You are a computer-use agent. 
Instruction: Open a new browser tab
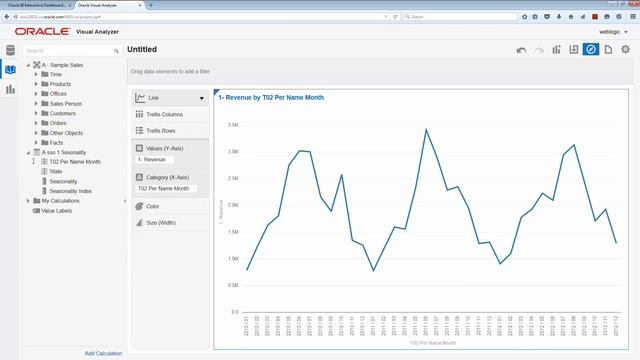point(151,5)
